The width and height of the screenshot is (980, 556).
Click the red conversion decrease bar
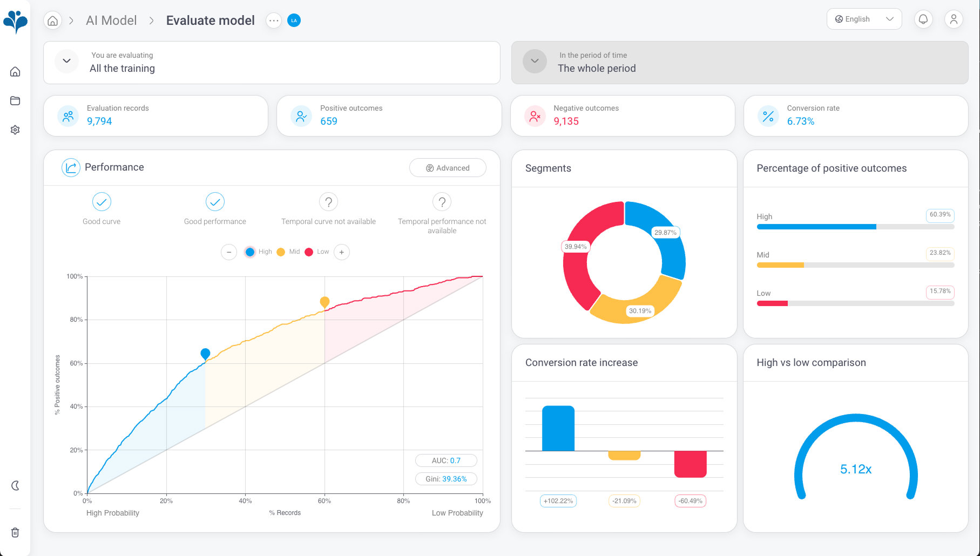tap(691, 464)
